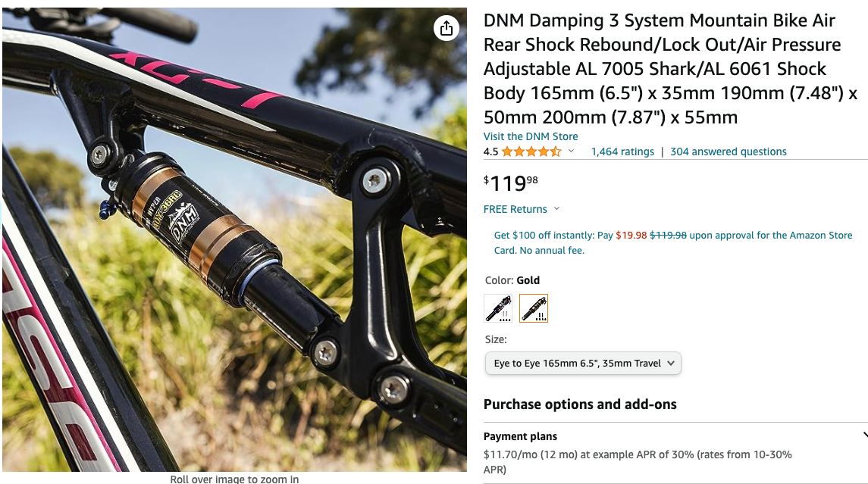View the 1,464 ratings
This screenshot has width=868, height=484.
(x=622, y=151)
